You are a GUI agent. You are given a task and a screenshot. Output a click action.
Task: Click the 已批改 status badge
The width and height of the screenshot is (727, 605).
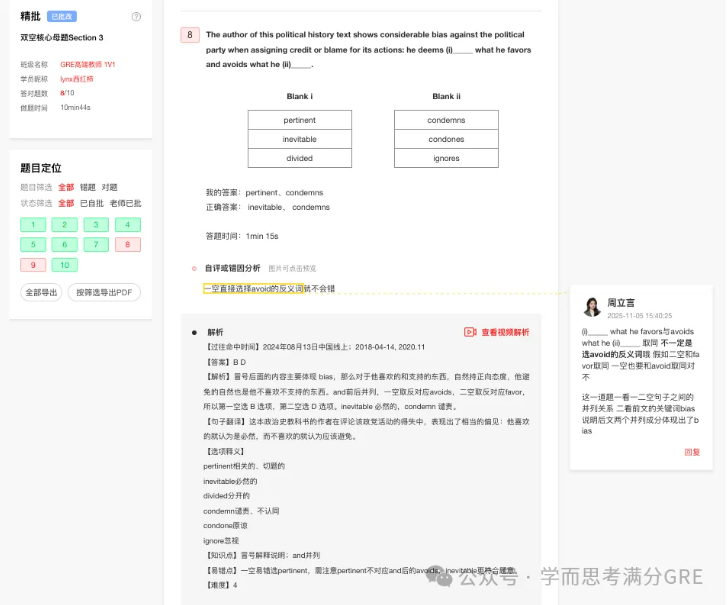[62, 17]
